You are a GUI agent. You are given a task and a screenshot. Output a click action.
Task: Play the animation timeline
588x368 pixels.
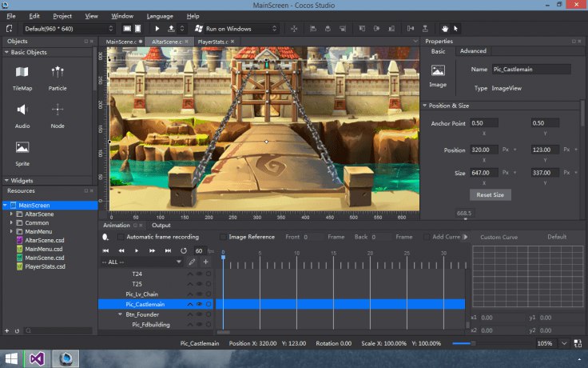pos(137,250)
